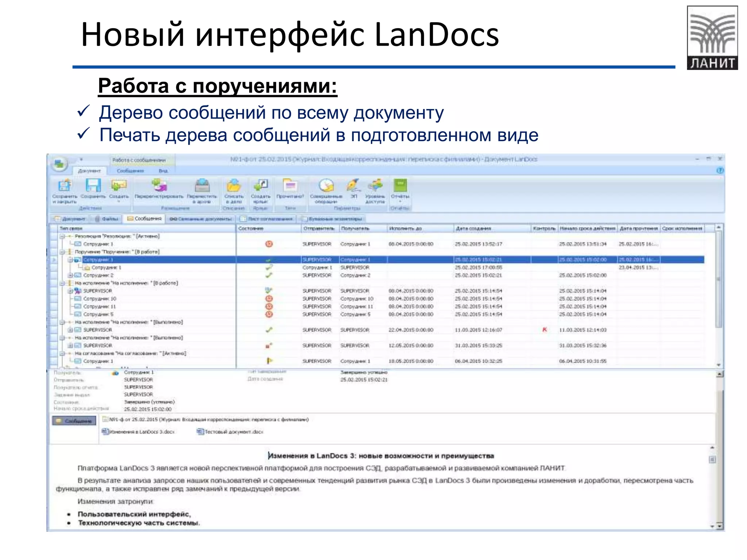
Task: Click the blue help question-mark icon
Action: point(720,171)
